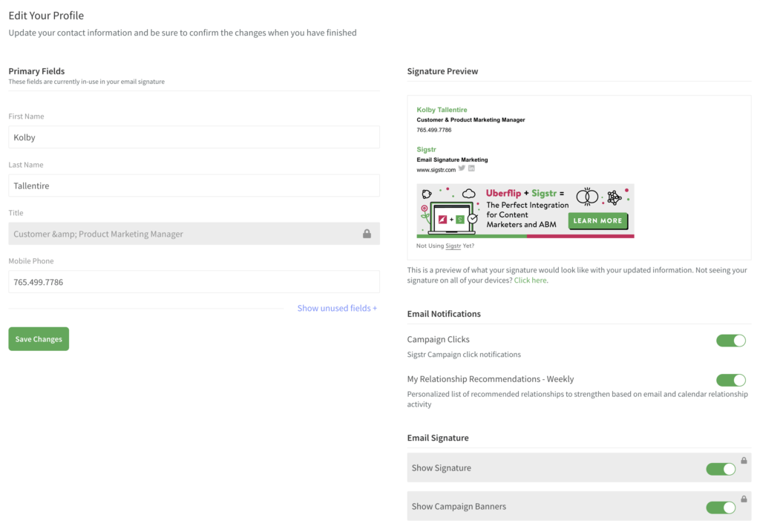Click the 'Show Campaign Banners' label
Viewport: 760px width, 532px height.
[459, 506]
